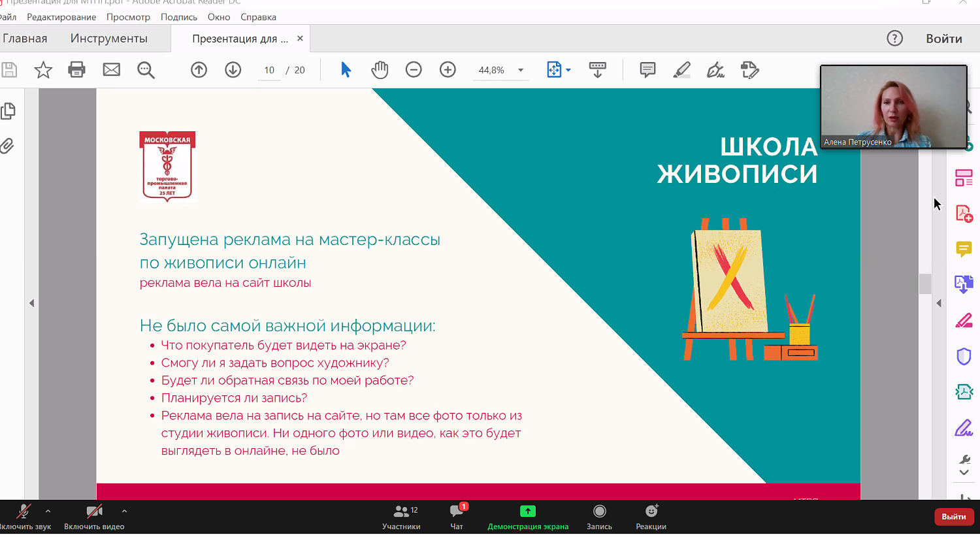This screenshot has height=537, width=980.
Task: Close the Презентация для document tab
Action: 300,39
